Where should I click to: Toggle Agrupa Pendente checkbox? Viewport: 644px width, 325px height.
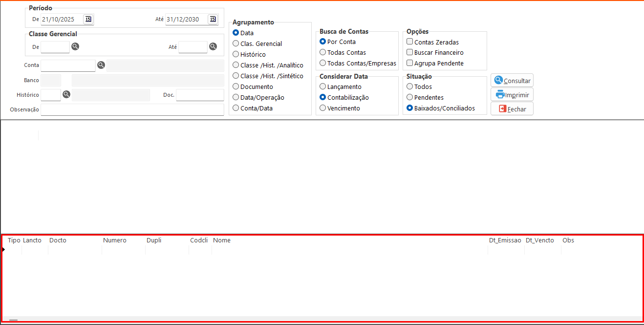(x=410, y=63)
